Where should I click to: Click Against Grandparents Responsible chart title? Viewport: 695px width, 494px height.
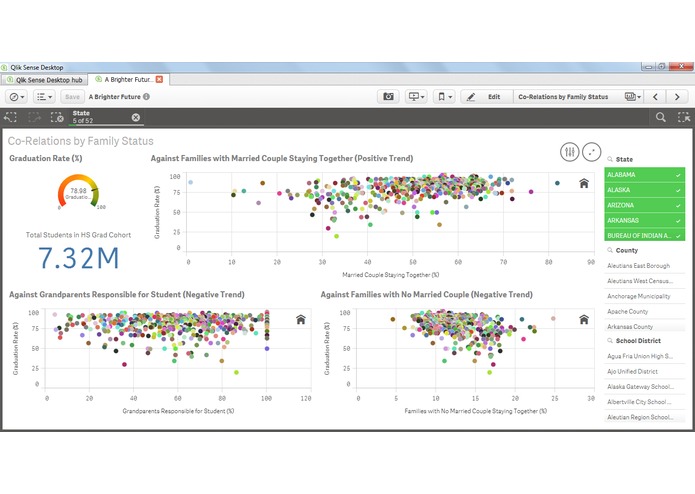tap(127, 295)
